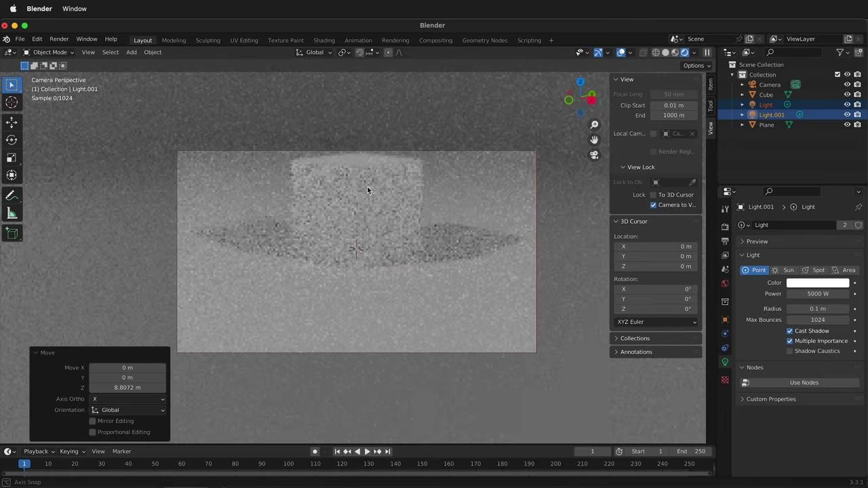Choose the Rotate tool

tap(12, 140)
